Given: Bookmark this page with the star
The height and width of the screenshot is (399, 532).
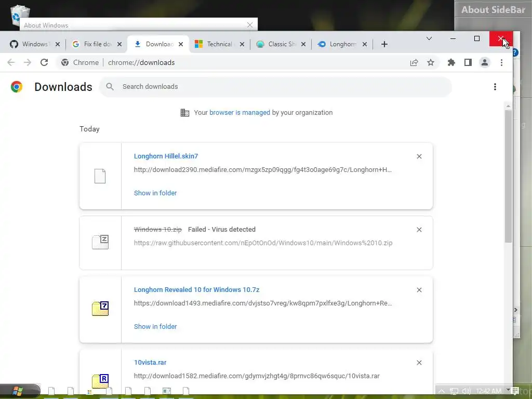Looking at the screenshot, I should 431,62.
